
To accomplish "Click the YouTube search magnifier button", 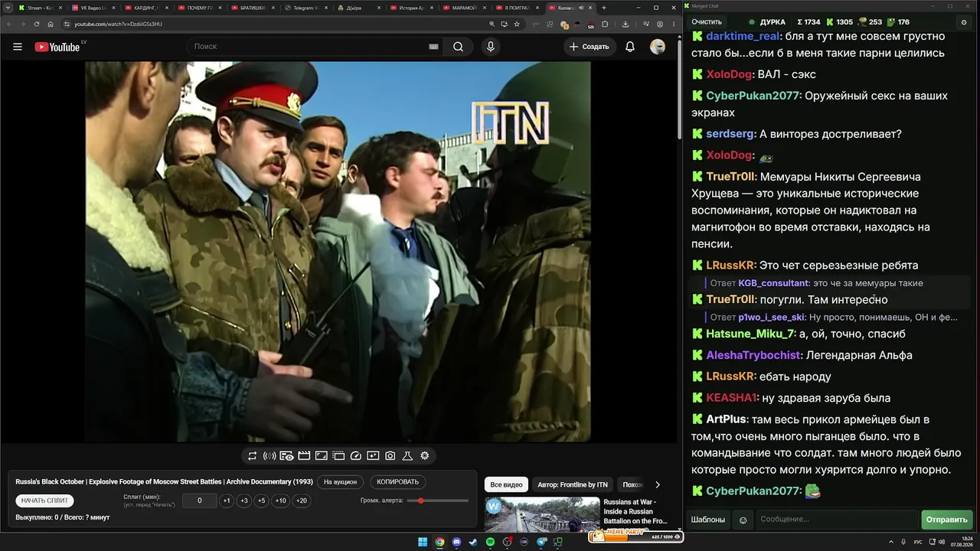I will [458, 47].
